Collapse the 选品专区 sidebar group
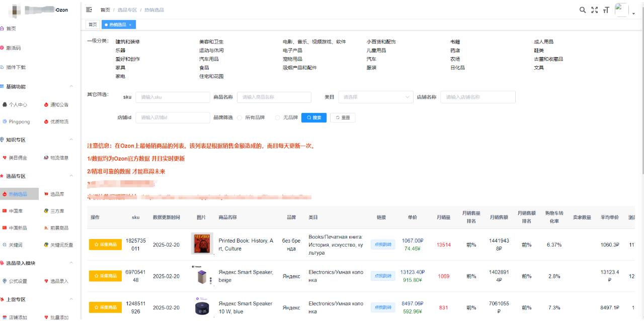Image resolution: width=644 pixels, height=321 pixels. click(71, 176)
